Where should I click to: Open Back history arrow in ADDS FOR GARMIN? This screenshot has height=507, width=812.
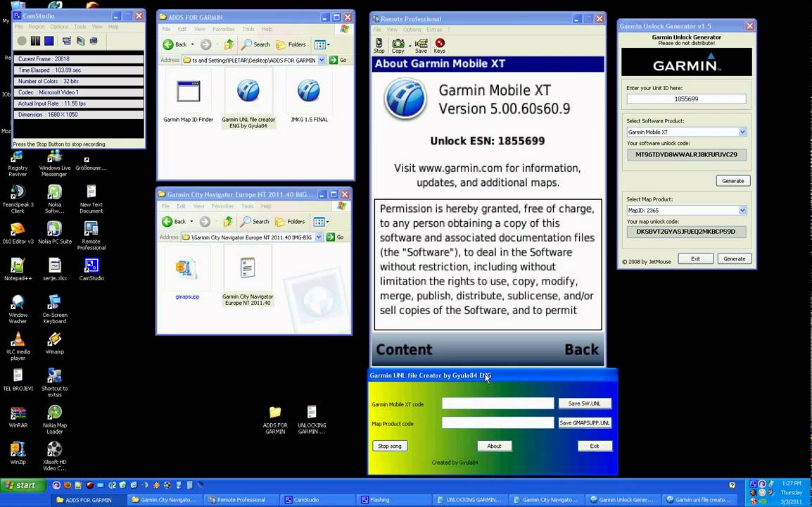pos(193,44)
